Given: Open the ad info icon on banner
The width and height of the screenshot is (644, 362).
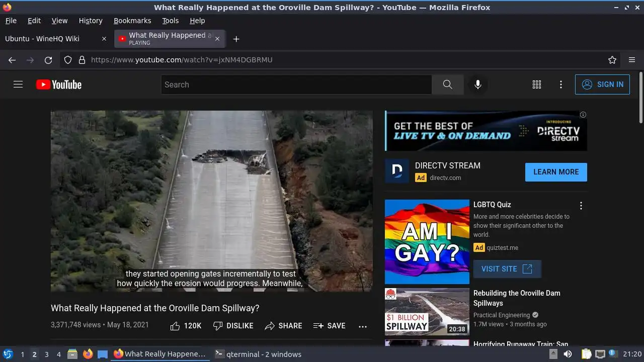Looking at the screenshot, I should tap(583, 115).
